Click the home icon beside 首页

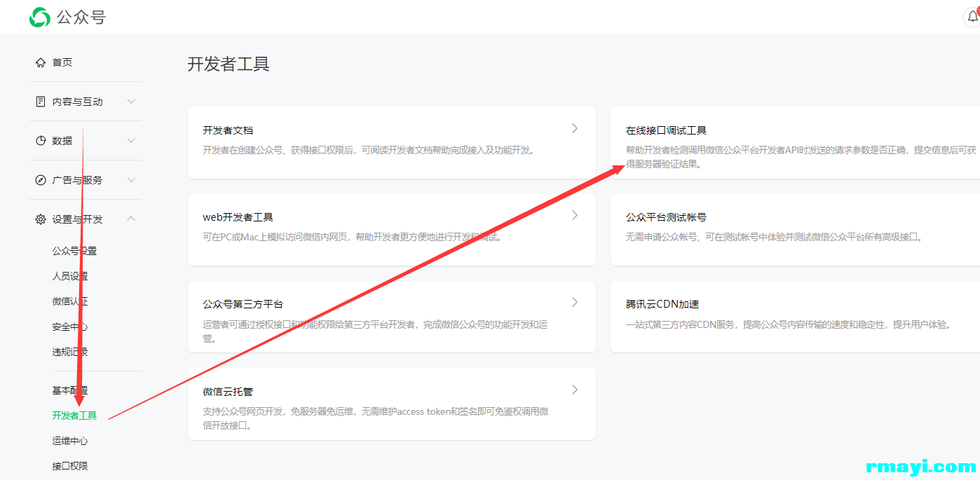(41, 62)
